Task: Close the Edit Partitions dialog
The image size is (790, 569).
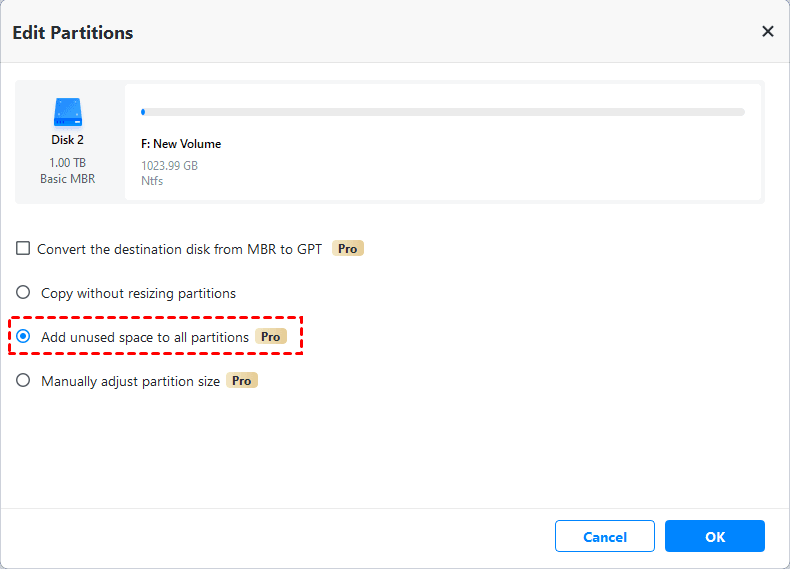Action: click(768, 32)
